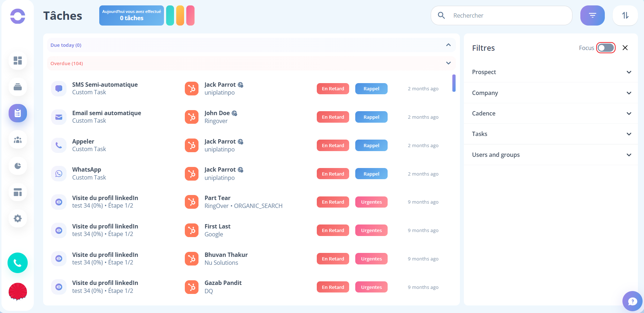Click the En Retard badge for John Doe

pos(333,117)
